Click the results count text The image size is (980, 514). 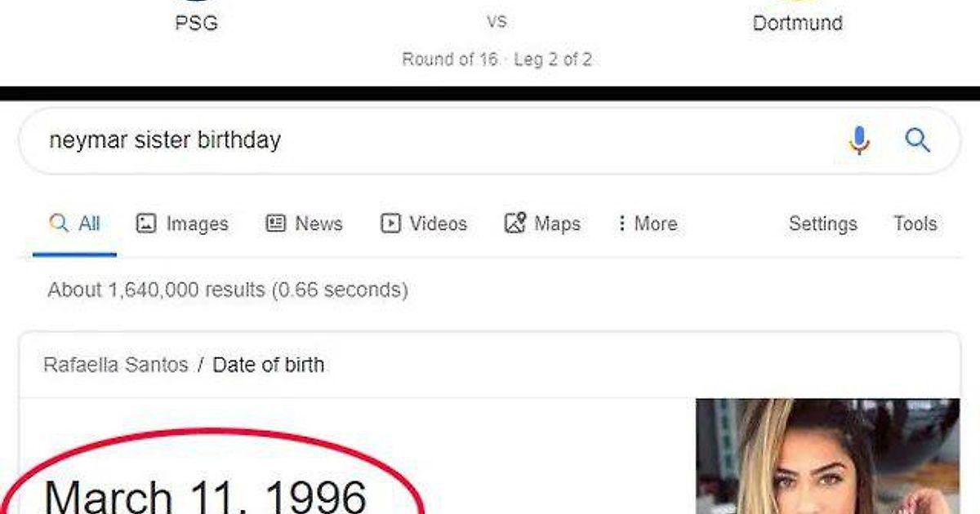point(227,290)
